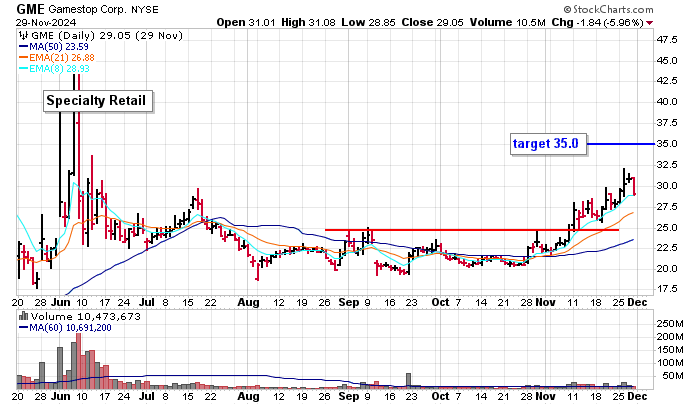The height and width of the screenshot is (405, 700).
Task: Click the Jun label on bottom date axis
Action: [61, 396]
